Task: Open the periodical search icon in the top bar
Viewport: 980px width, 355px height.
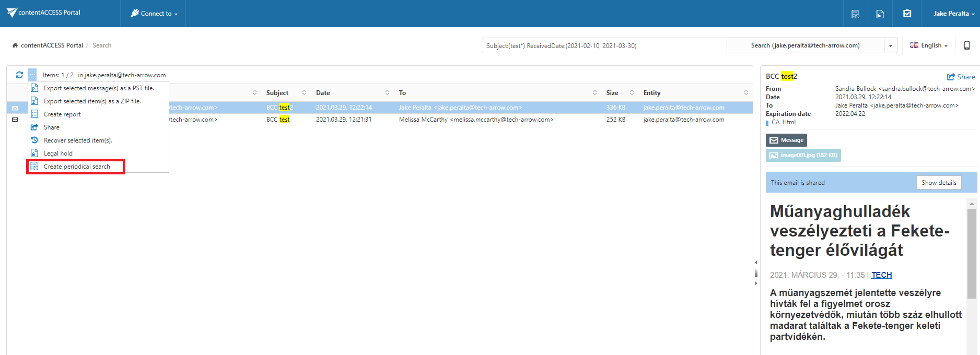Action: pos(855,14)
